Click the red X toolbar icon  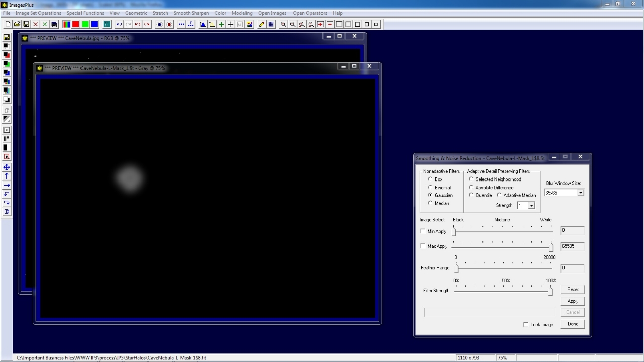[x=35, y=24]
